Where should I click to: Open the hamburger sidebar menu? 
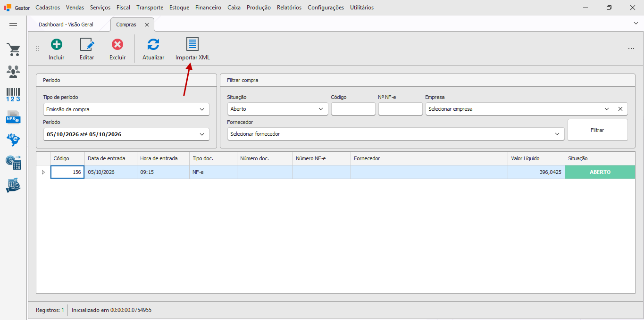tap(13, 26)
